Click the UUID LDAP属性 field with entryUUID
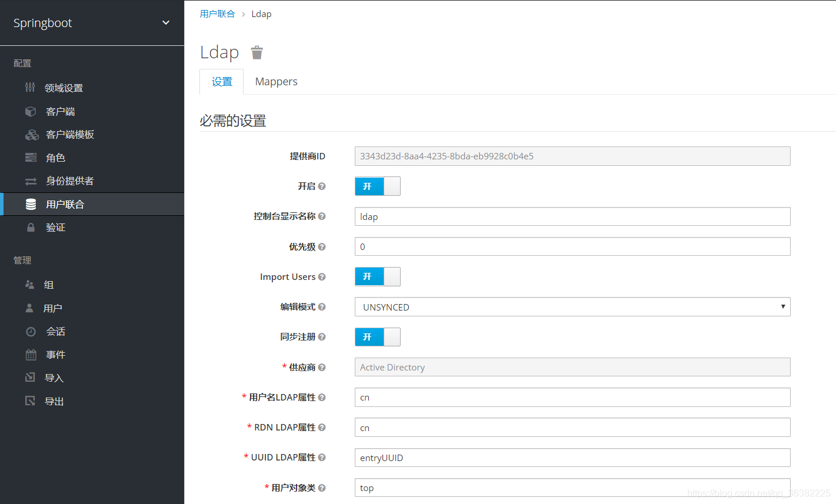The image size is (836, 504). click(572, 458)
